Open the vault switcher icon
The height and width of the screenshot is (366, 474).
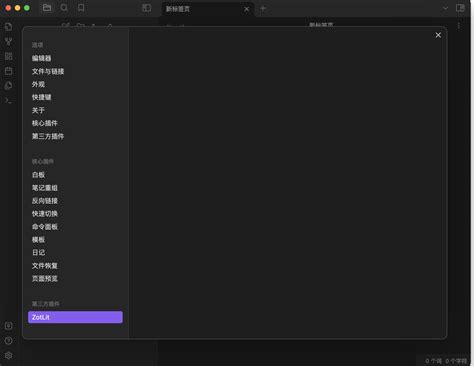9,326
